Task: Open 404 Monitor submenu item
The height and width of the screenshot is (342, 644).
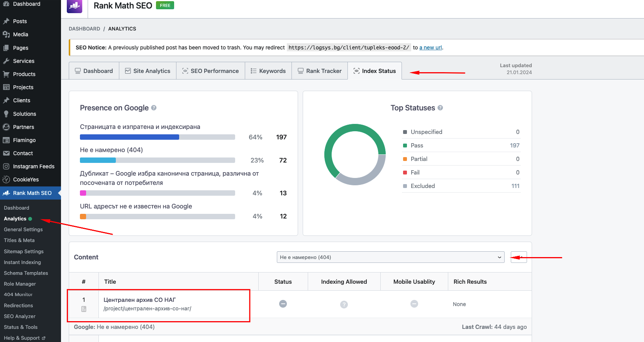Action: point(18,295)
